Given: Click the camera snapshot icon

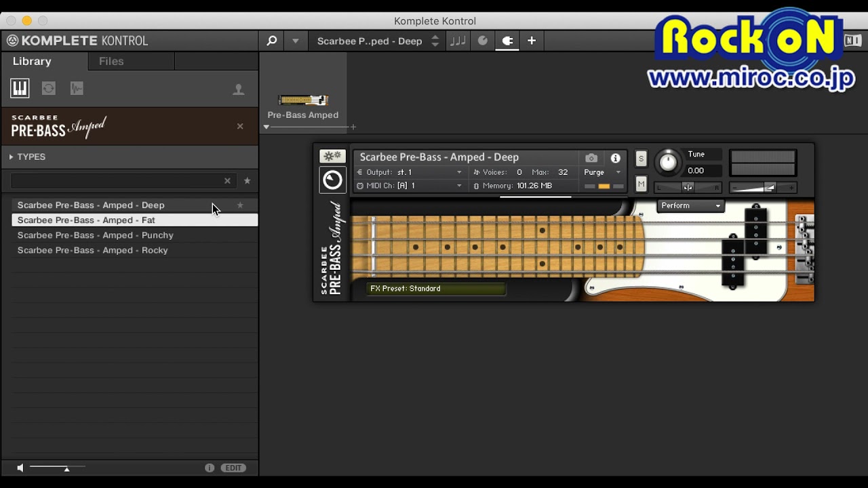Looking at the screenshot, I should point(591,158).
